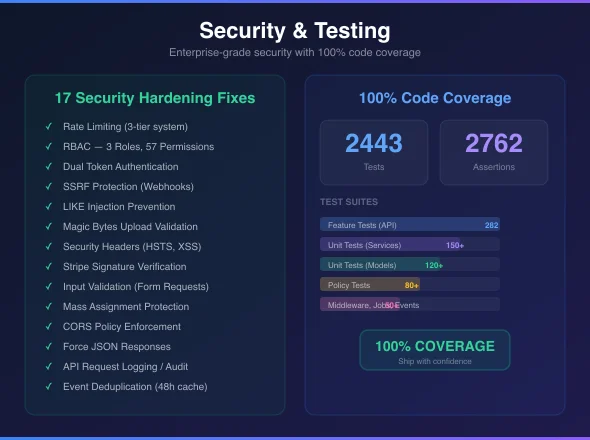Click the 2443 Tests stat card
The image size is (590, 440).
tap(374, 152)
